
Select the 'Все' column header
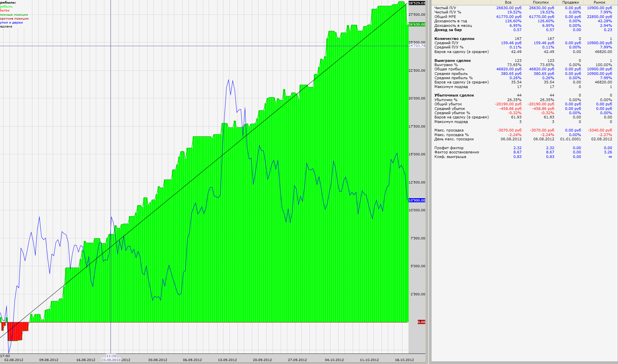508,2
